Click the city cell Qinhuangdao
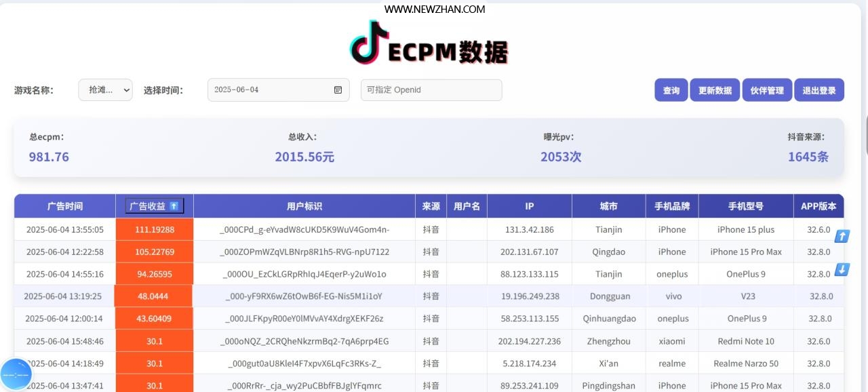The width and height of the screenshot is (868, 392). tap(609, 319)
